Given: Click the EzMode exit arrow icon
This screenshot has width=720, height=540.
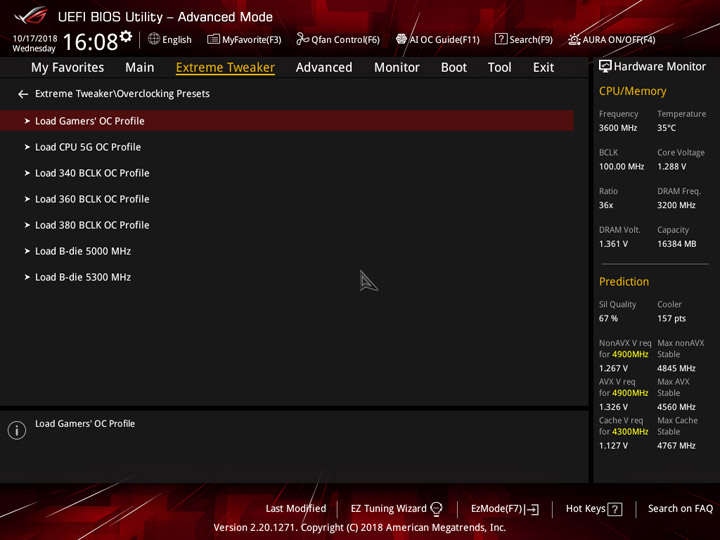Looking at the screenshot, I should 533,509.
